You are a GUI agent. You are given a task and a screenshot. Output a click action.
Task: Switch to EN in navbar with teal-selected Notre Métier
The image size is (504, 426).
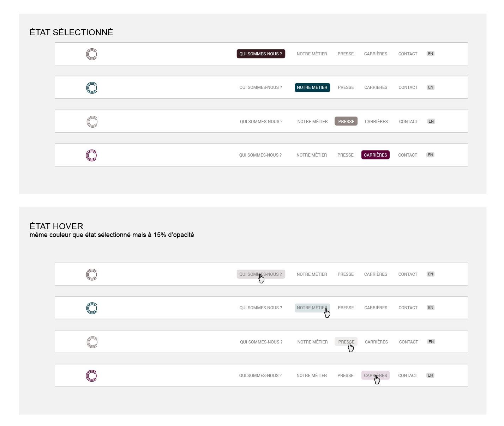(431, 87)
